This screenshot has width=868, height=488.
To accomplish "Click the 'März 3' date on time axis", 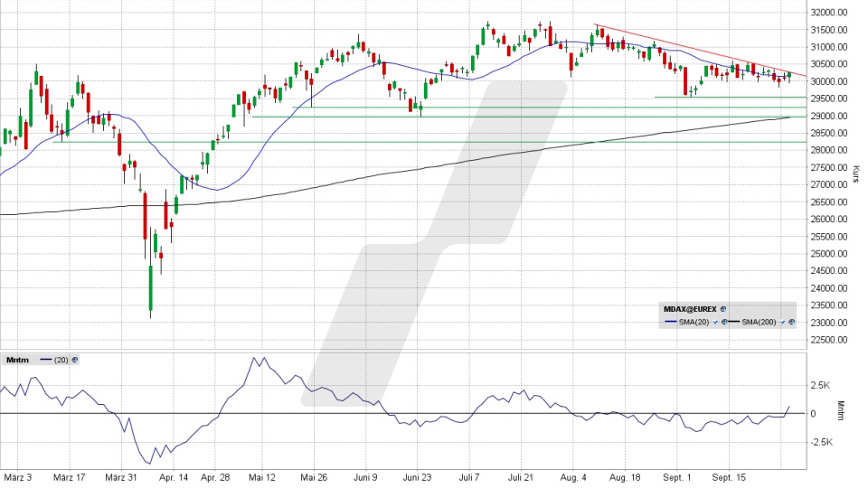I will [x=18, y=475].
